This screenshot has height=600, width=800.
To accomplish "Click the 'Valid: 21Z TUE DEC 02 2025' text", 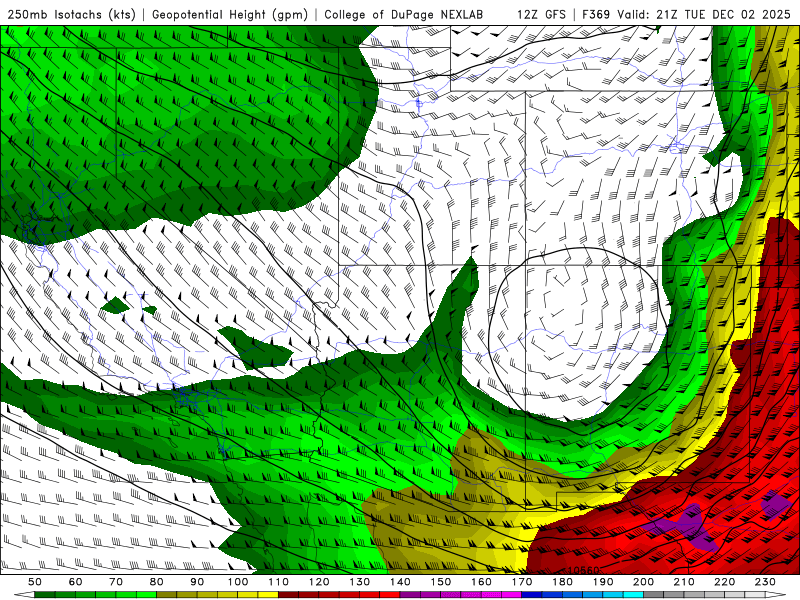I will [704, 15].
